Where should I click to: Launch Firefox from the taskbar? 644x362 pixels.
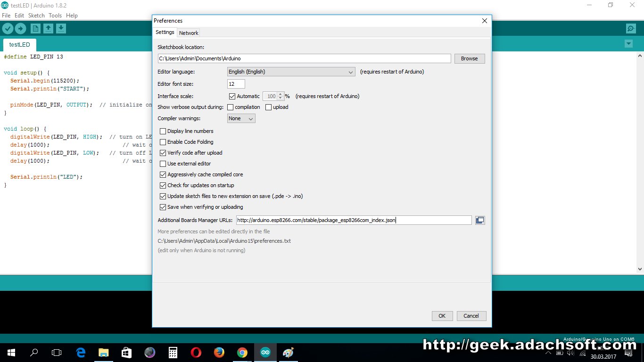tap(219, 352)
